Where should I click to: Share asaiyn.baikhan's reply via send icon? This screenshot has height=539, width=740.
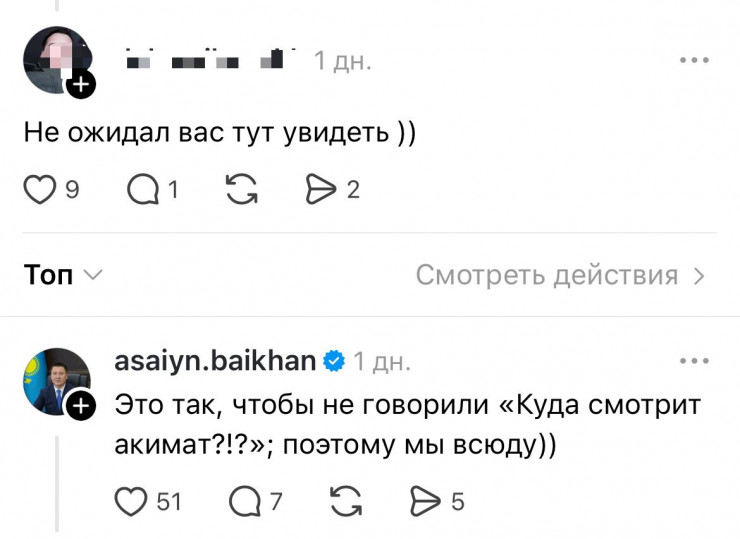(x=427, y=500)
